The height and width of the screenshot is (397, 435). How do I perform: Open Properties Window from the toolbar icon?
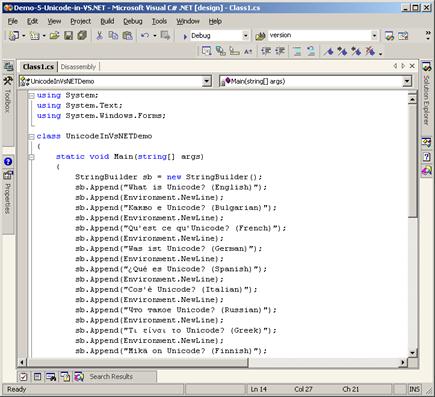click(x=403, y=36)
